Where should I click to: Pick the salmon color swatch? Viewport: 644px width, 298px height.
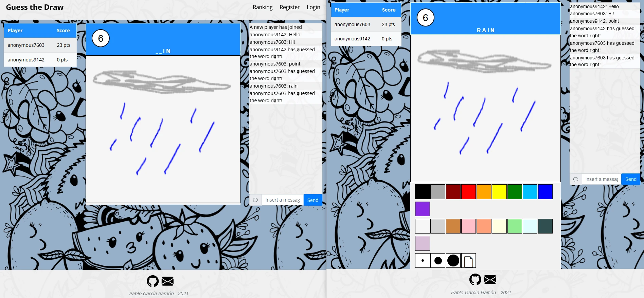pos(484,226)
